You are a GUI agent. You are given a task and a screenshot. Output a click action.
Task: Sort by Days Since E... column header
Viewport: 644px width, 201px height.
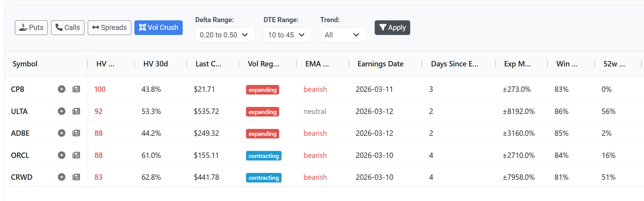pyautogui.click(x=454, y=64)
